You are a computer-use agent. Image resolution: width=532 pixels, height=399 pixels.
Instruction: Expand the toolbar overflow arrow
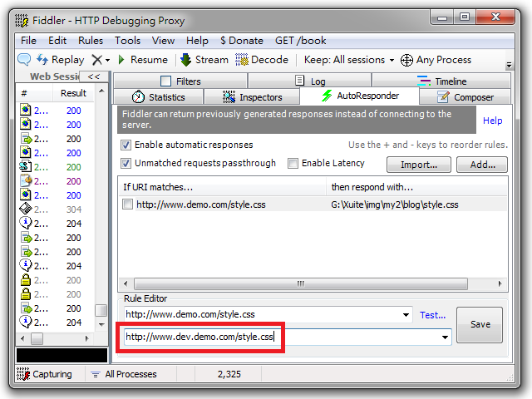point(509,65)
